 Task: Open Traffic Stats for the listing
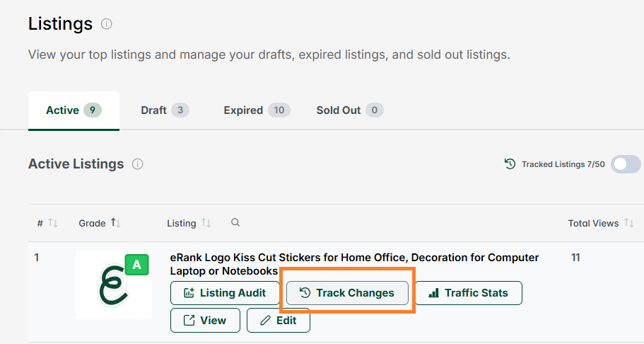coord(469,293)
